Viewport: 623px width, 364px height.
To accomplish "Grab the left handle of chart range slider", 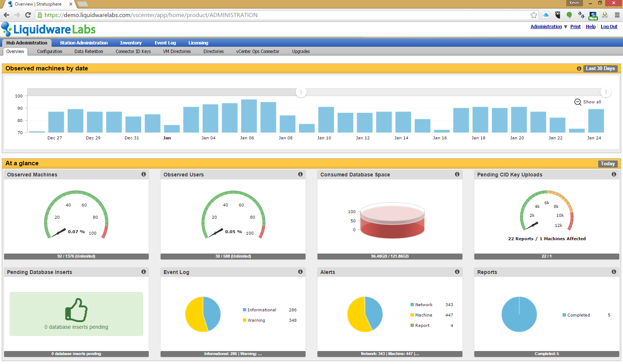I will 301,92.
